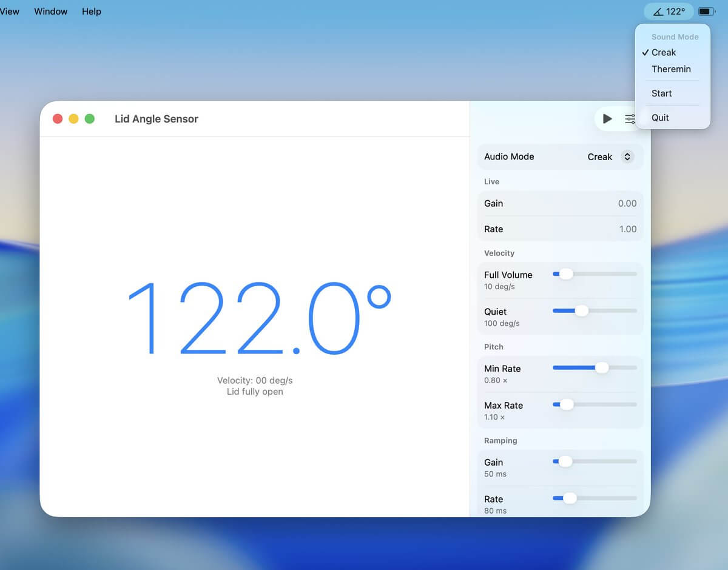Open the Help menu
The width and height of the screenshot is (728, 570).
click(x=92, y=12)
